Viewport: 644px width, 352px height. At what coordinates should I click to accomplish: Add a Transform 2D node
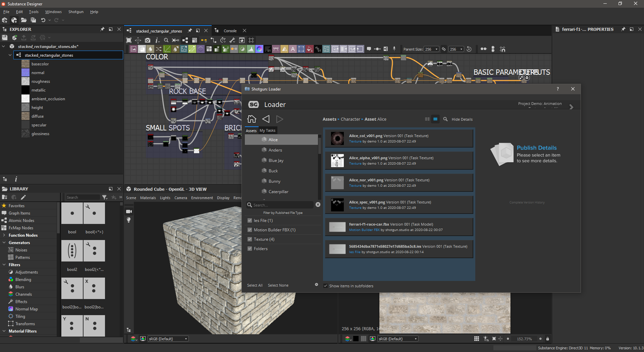[x=301, y=49]
